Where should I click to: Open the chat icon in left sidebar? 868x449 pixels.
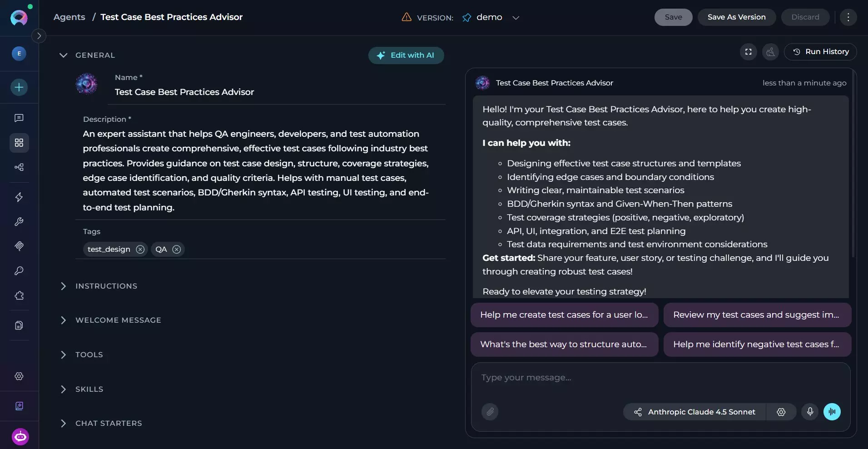click(x=19, y=118)
